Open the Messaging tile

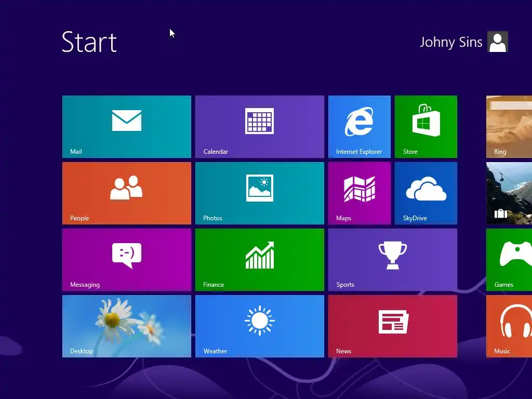coord(127,260)
